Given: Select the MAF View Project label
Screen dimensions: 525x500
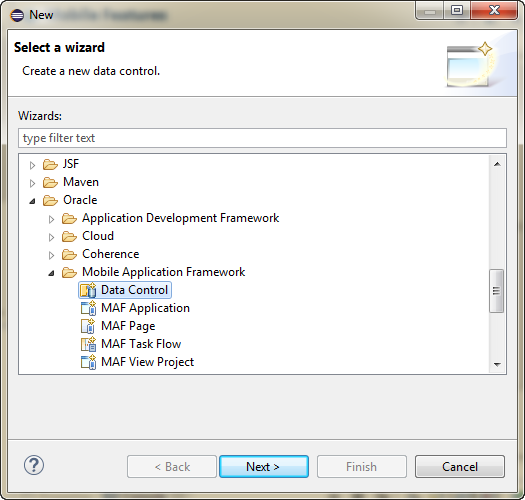Looking at the screenshot, I should [x=147, y=362].
